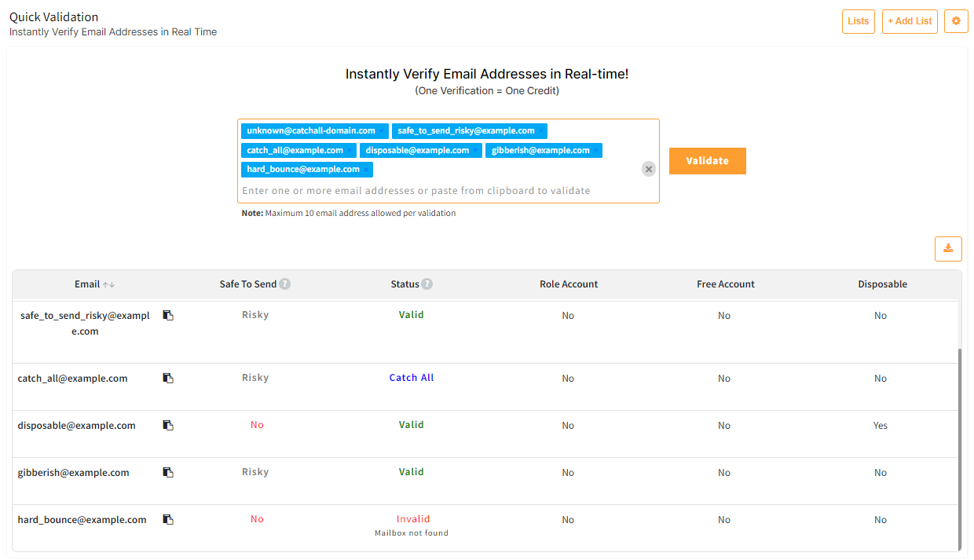Remove the safe_to_send_risky@example.com tag
The image size is (974, 560).
pyautogui.click(x=541, y=131)
